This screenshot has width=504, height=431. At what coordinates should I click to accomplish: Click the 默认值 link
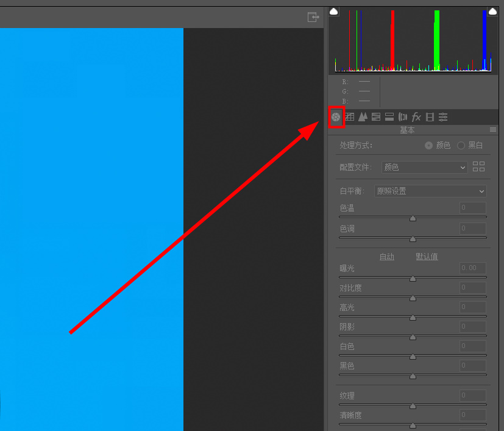(x=427, y=257)
